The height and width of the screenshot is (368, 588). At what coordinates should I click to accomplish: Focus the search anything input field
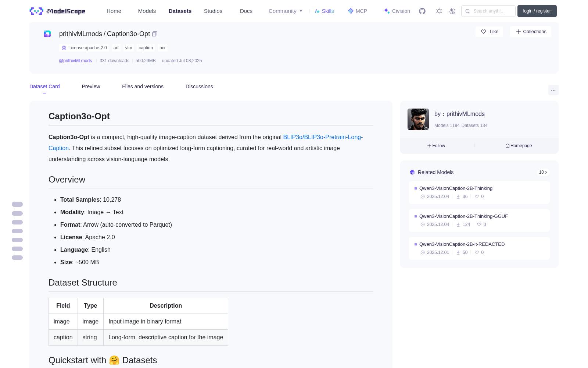tap(488, 11)
